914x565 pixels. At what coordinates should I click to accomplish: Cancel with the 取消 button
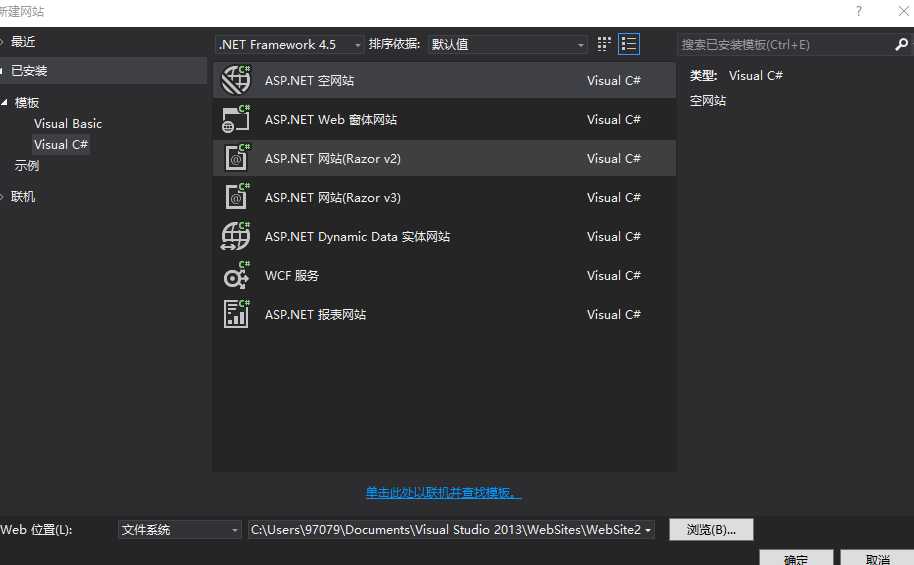click(877, 557)
